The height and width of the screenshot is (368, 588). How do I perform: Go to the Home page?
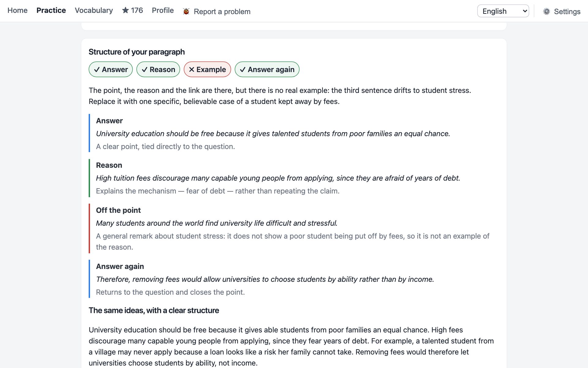pos(17,10)
